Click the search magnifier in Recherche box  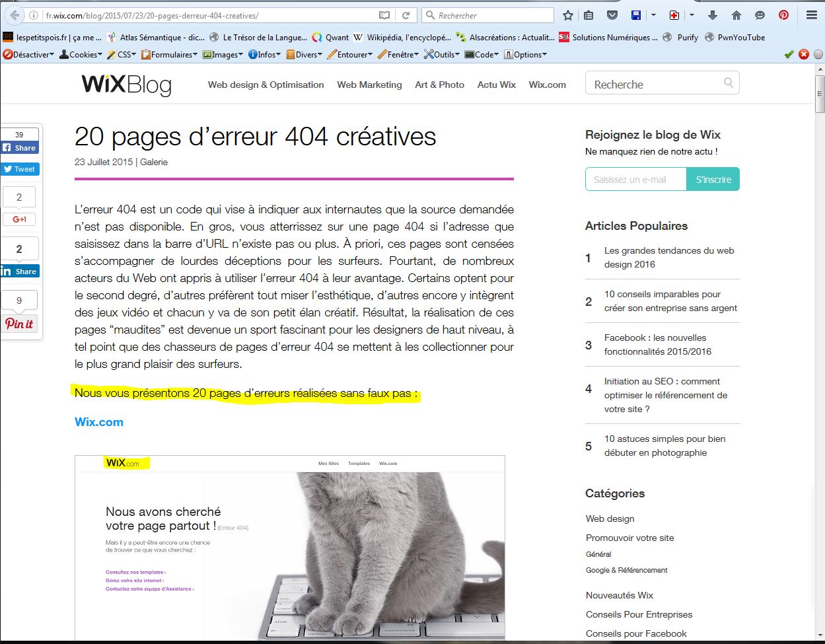click(728, 83)
